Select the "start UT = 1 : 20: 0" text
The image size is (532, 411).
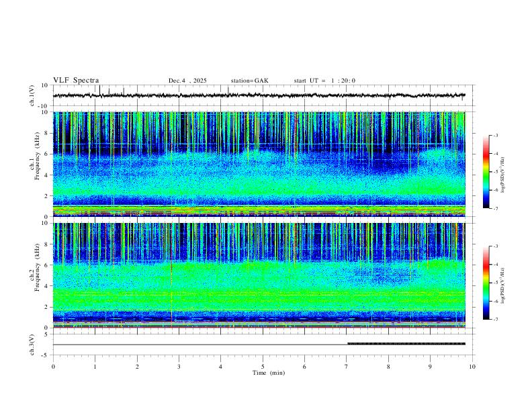pos(324,81)
